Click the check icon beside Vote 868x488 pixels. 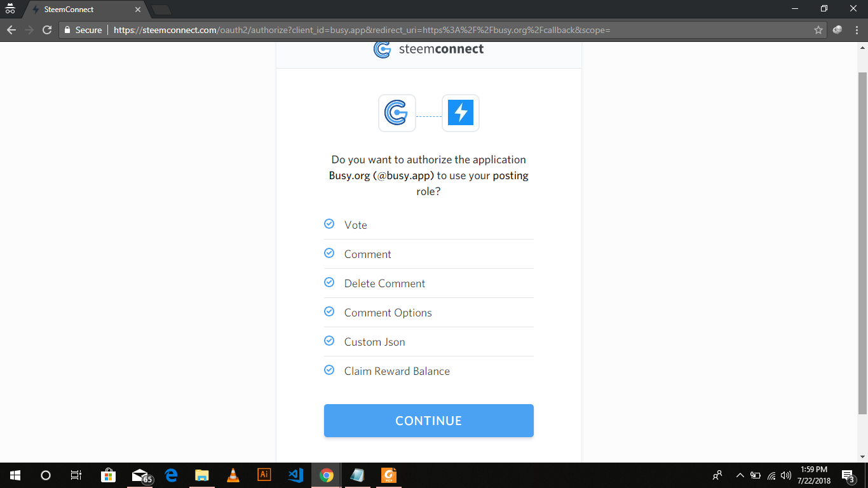click(x=329, y=224)
